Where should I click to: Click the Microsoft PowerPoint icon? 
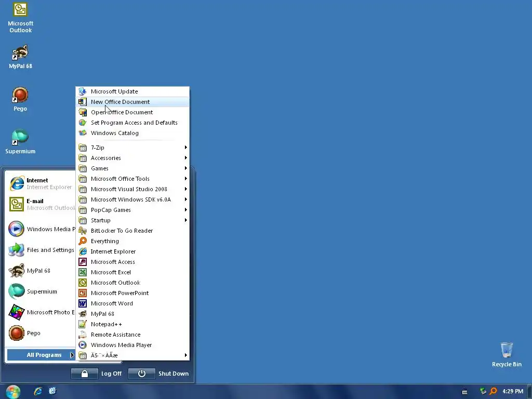pyautogui.click(x=83, y=293)
